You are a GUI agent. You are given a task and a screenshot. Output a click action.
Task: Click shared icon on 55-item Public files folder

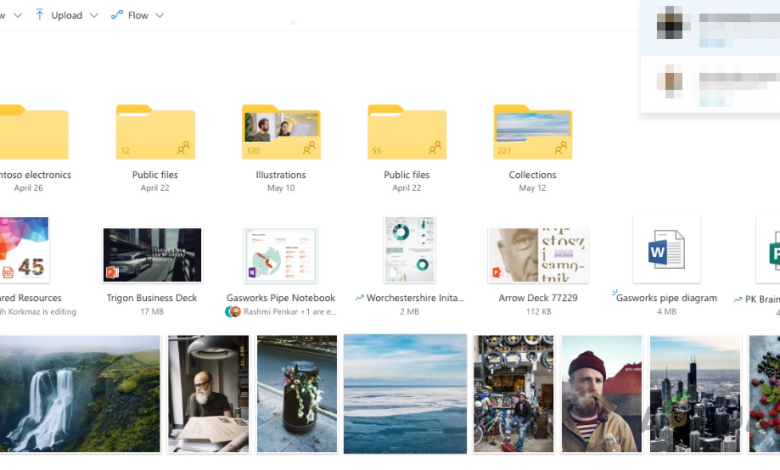point(435,148)
